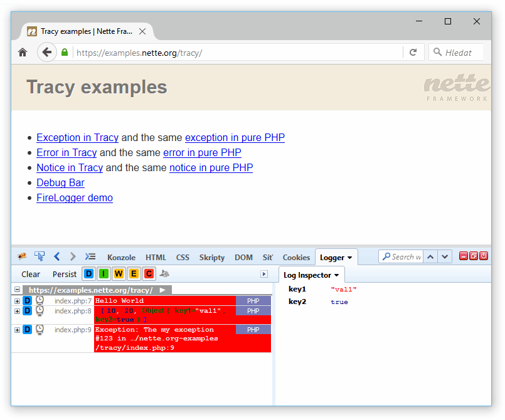Viewport: 505px width, 420px height.
Task: Toggle the Error (E) level filter
Action: [x=134, y=274]
